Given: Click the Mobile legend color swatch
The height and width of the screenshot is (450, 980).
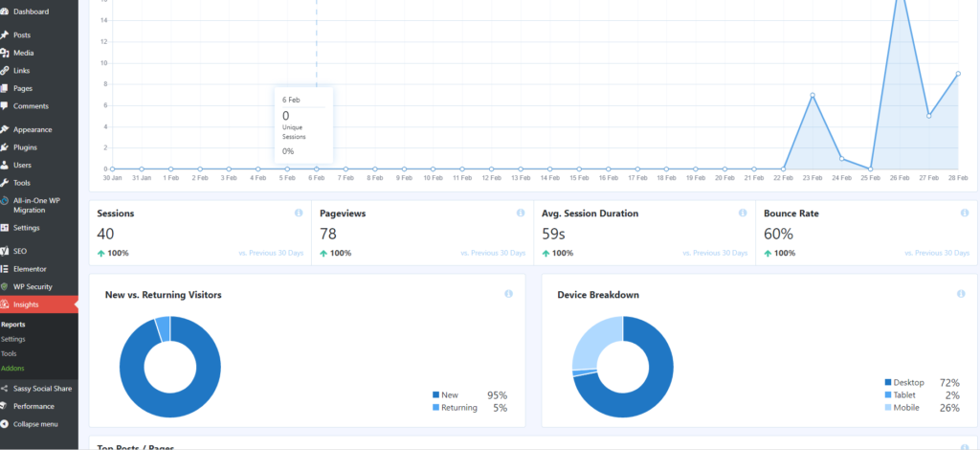Looking at the screenshot, I should [x=888, y=408].
